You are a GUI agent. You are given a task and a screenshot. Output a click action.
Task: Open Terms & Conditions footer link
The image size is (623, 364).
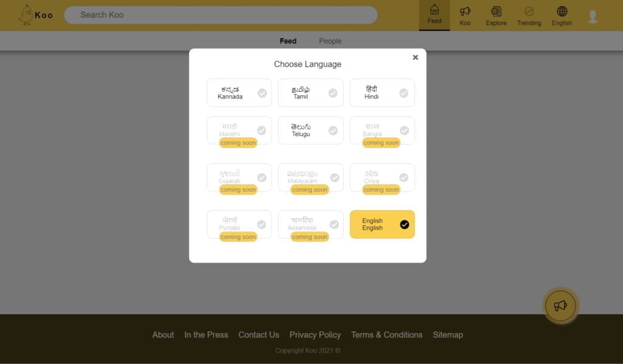(x=386, y=335)
